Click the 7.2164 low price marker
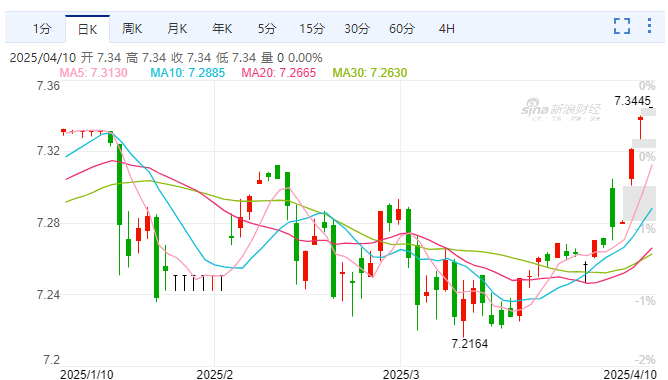 tap(469, 344)
